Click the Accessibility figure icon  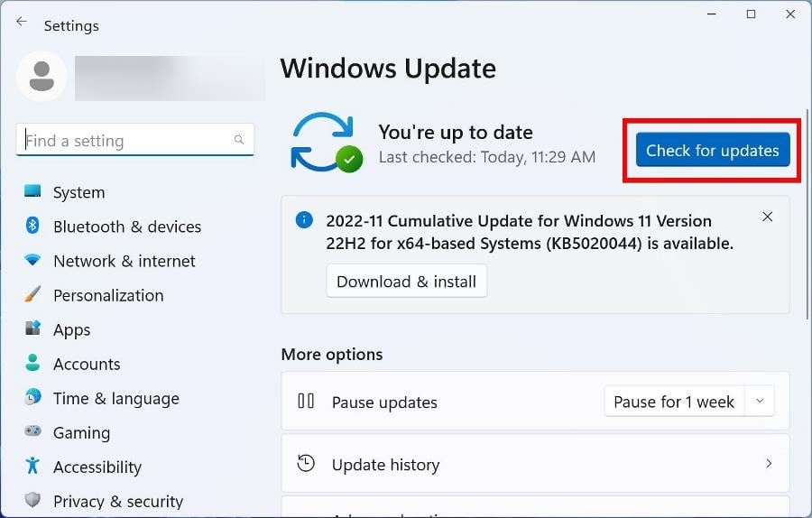[32, 465]
